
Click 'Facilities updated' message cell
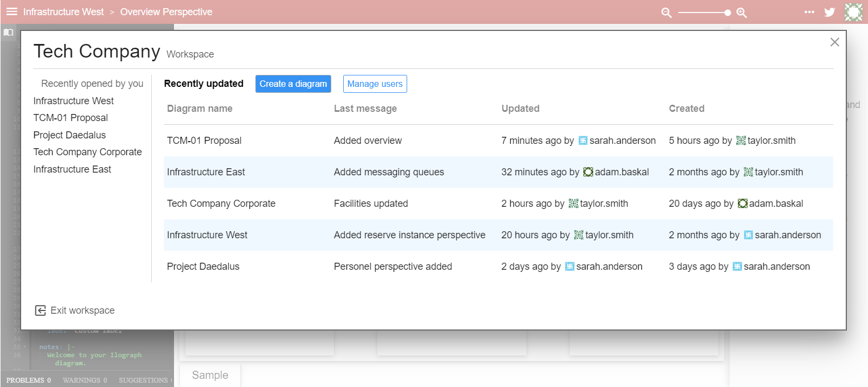point(371,204)
